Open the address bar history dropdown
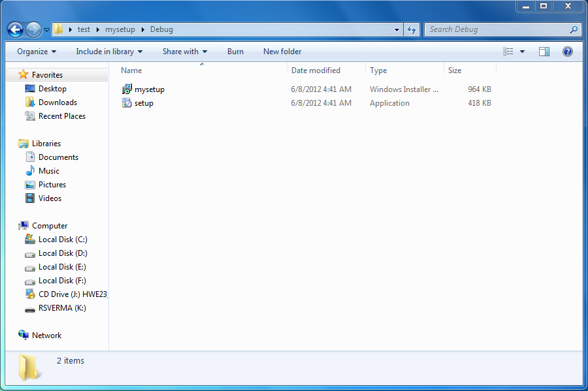This screenshot has height=391, width=588. pyautogui.click(x=397, y=29)
